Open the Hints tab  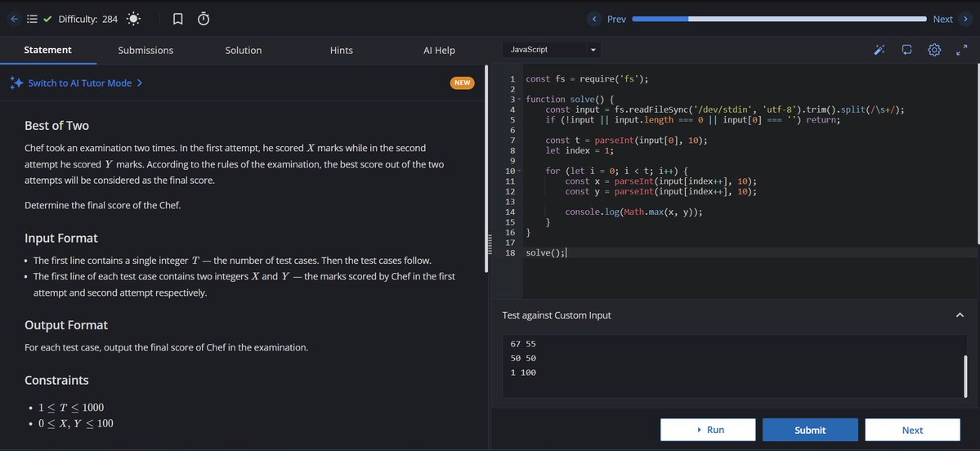coord(342,50)
